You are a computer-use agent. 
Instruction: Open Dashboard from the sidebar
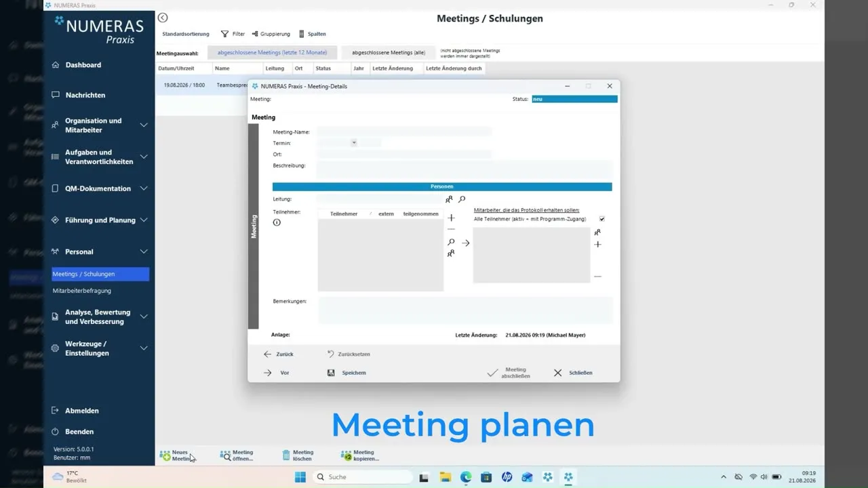(83, 65)
